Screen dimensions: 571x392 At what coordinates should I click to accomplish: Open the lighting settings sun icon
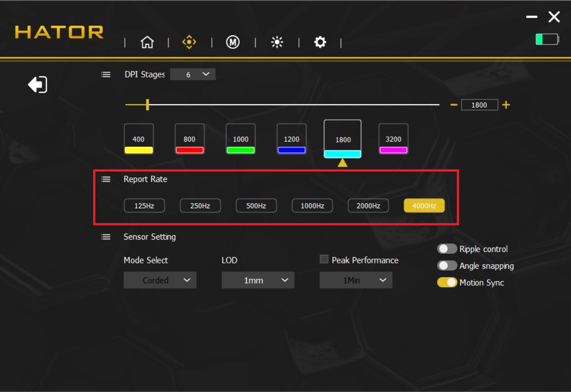[277, 43]
